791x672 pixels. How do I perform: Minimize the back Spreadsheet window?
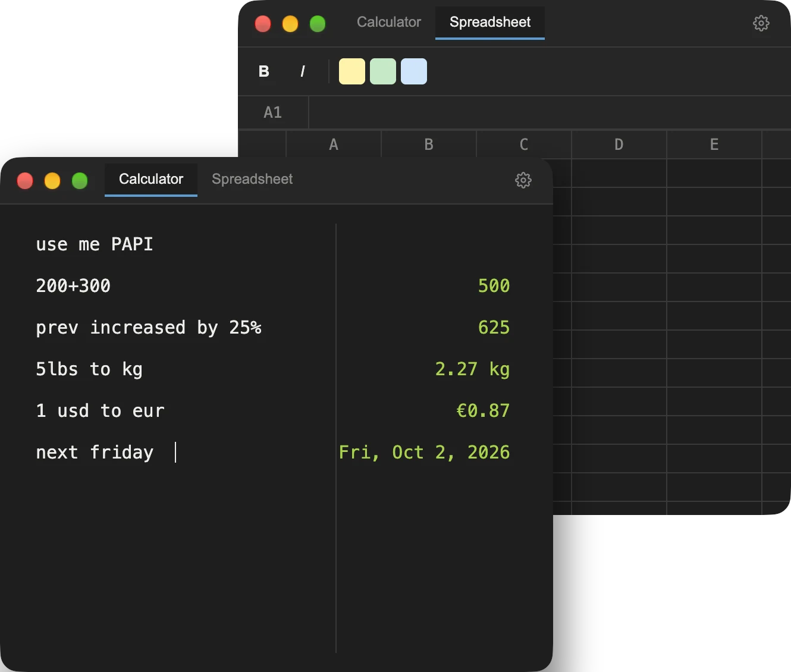[x=290, y=23]
